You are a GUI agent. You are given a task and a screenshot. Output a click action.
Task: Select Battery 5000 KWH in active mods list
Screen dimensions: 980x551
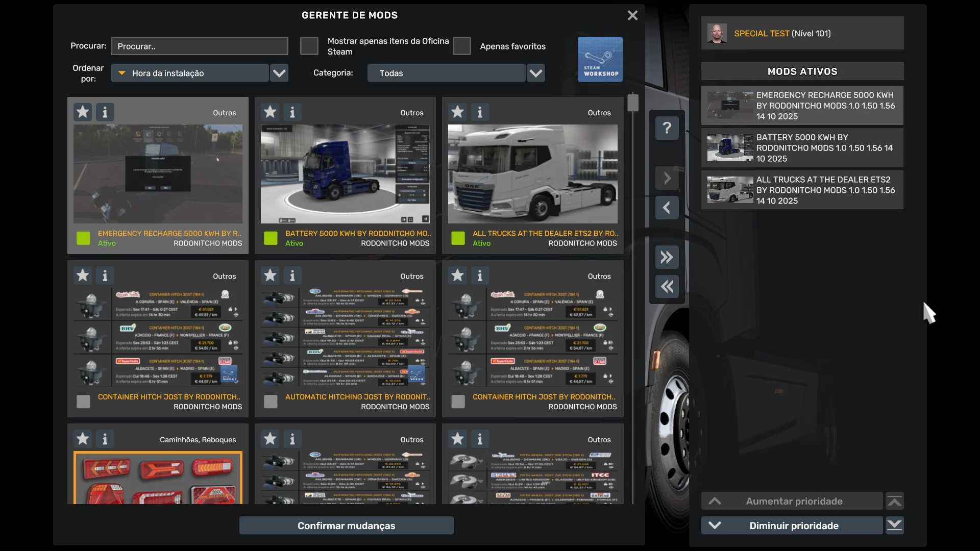pyautogui.click(x=802, y=148)
